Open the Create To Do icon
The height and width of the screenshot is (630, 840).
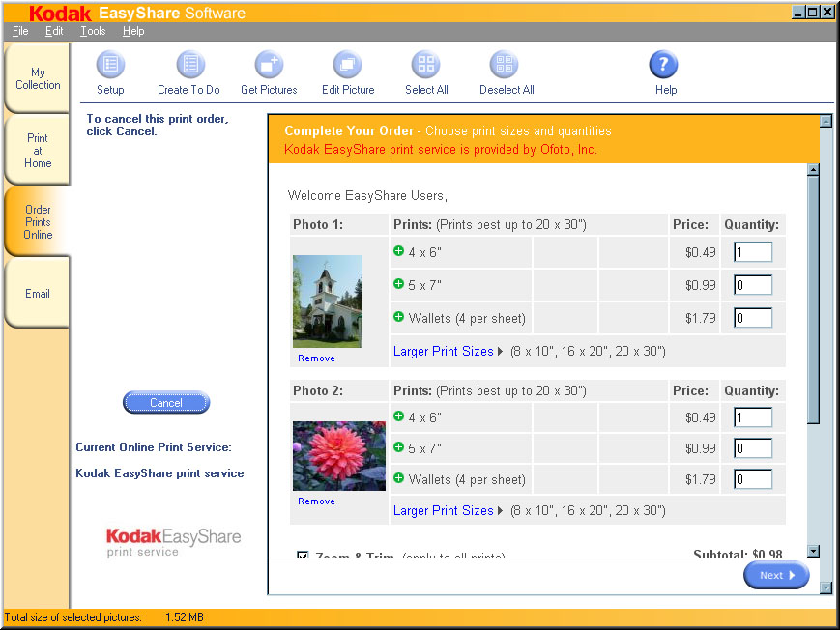click(x=189, y=66)
